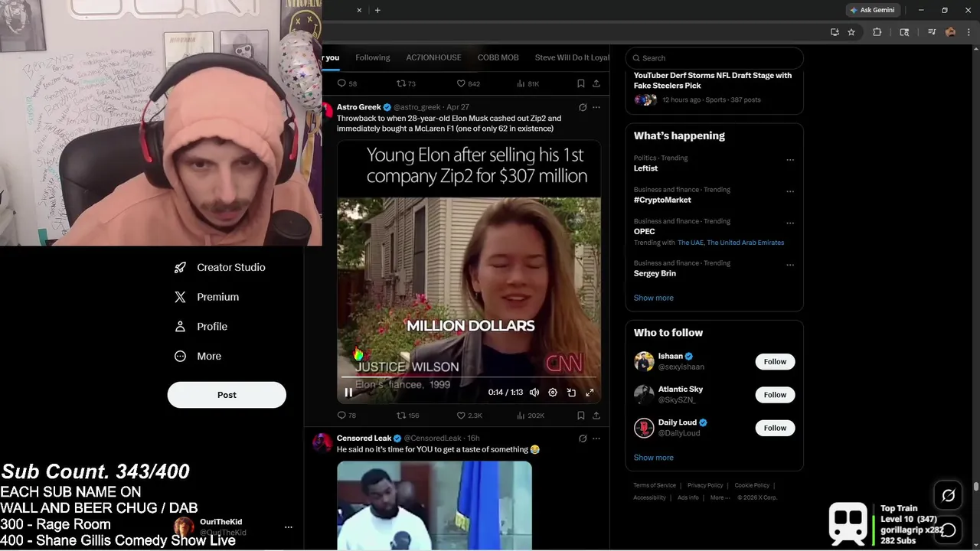980x551 pixels.
Task: Expand the video to fullscreen
Action: 590,393
